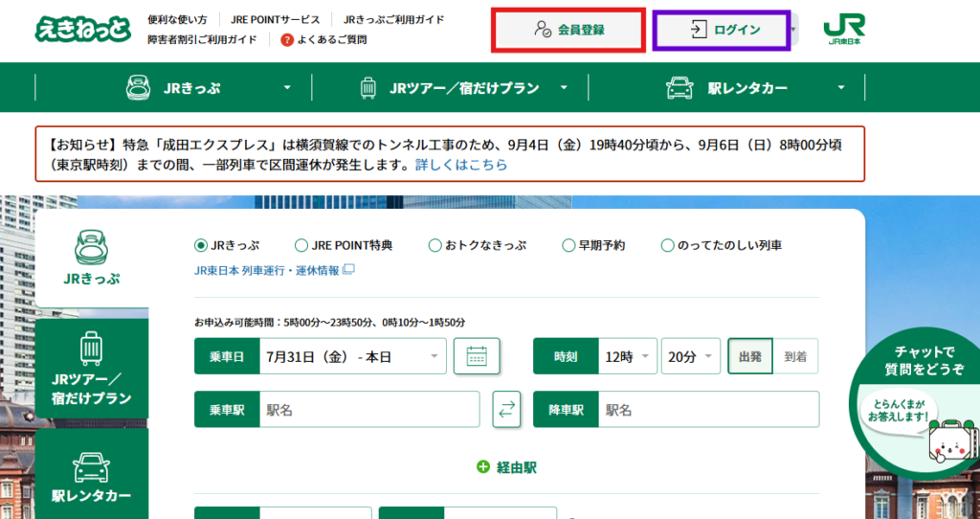Click the suitcase icon above JRツアー／宿だけプラン
This screenshot has width=980, height=519.
pos(91,349)
